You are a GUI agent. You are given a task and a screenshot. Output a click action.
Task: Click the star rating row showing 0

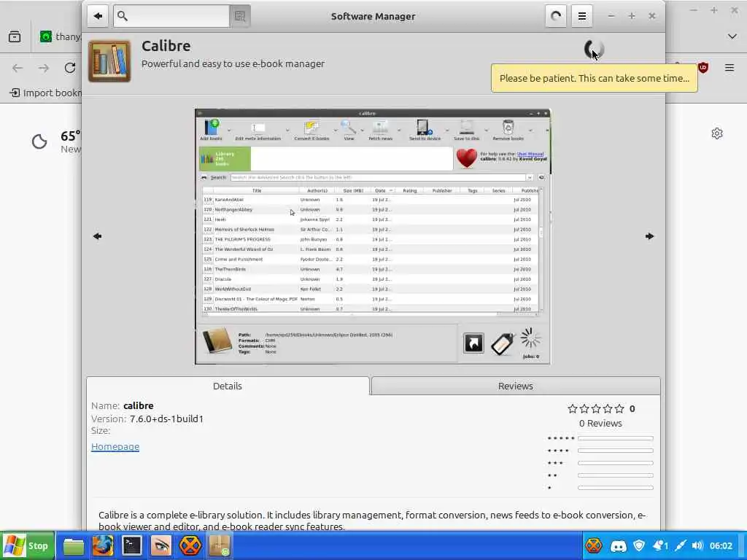click(601, 408)
